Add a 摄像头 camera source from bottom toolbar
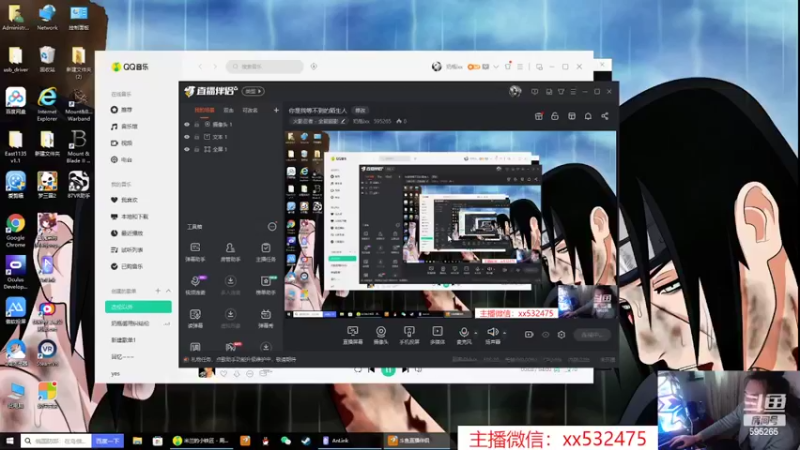 pyautogui.click(x=381, y=335)
